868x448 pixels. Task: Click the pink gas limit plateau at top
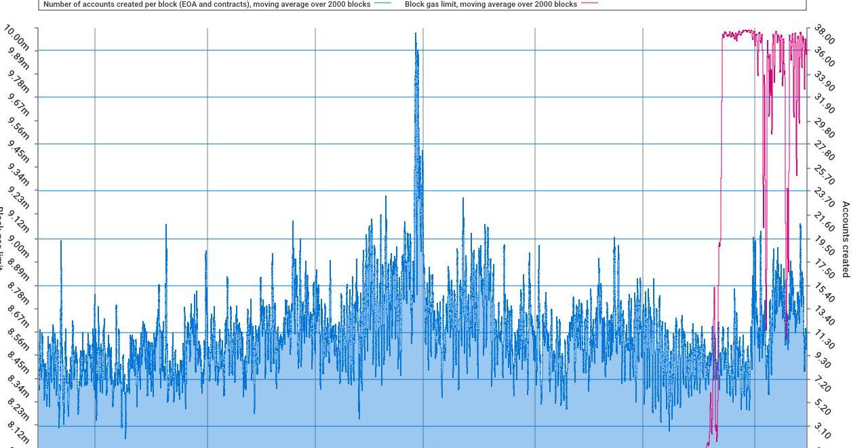click(x=738, y=33)
